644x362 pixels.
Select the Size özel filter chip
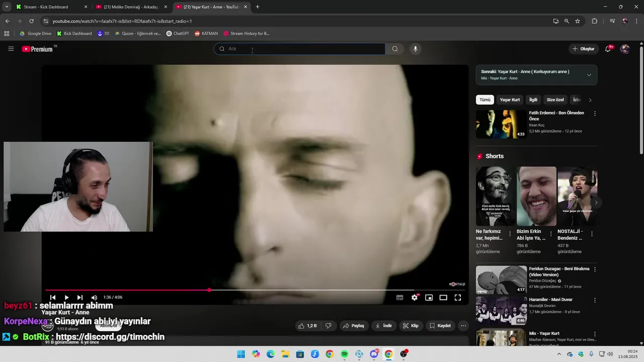pos(555,100)
